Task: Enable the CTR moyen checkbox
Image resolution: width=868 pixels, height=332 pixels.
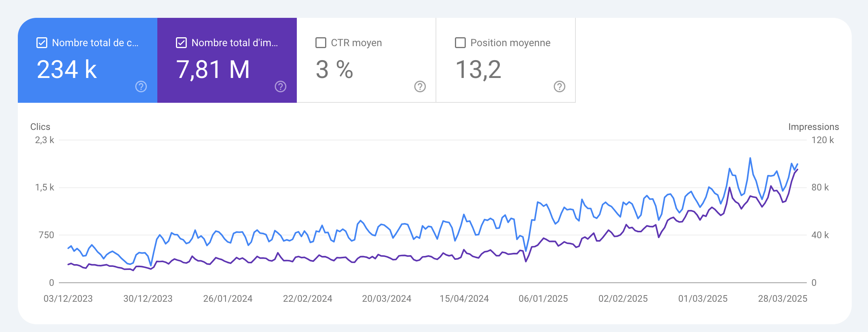Action: point(321,43)
